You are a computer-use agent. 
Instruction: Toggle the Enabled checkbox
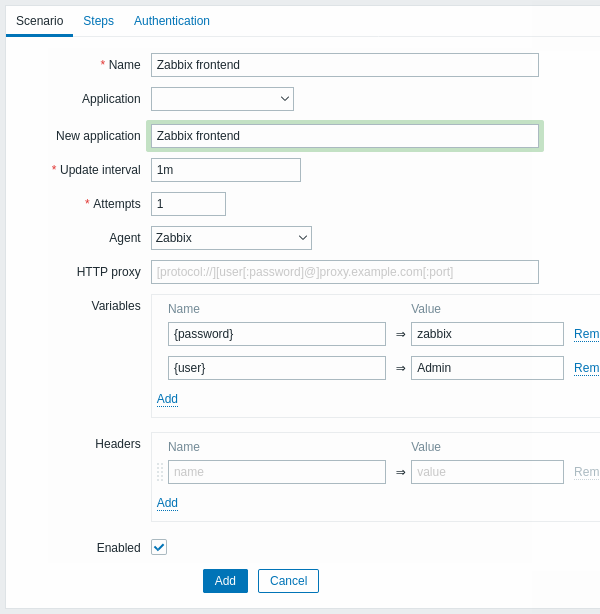(159, 547)
